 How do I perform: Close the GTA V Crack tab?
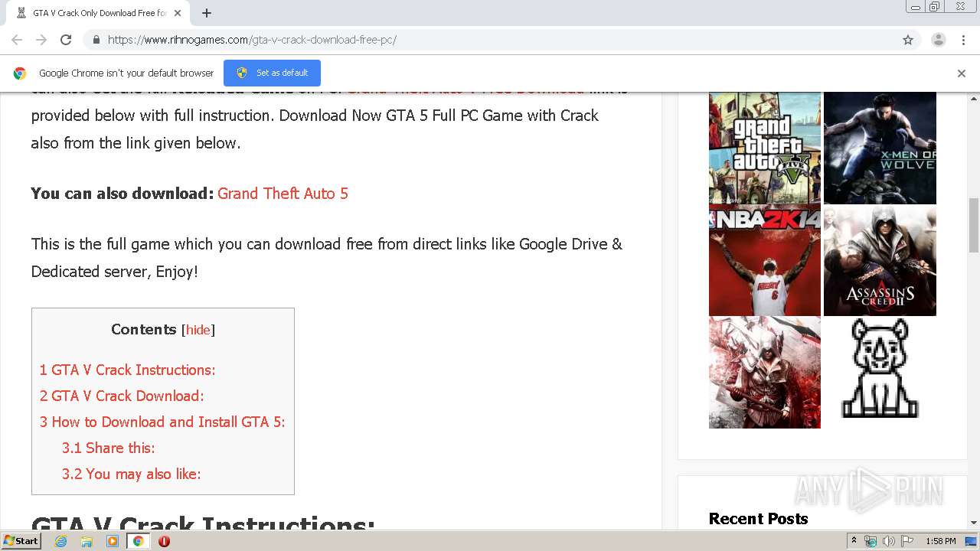(178, 13)
